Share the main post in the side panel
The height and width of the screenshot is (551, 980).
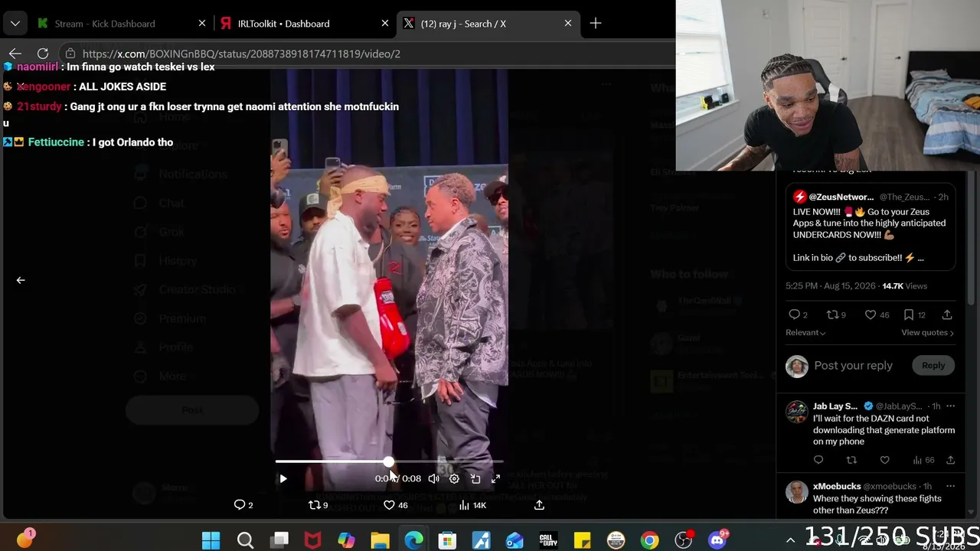[947, 315]
